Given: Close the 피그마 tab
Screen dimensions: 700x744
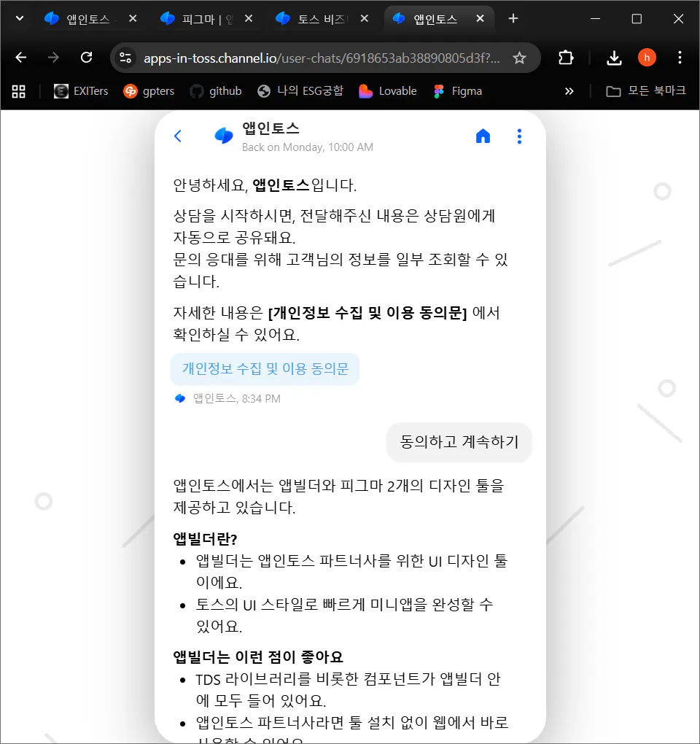Looking at the screenshot, I should coord(249,18).
